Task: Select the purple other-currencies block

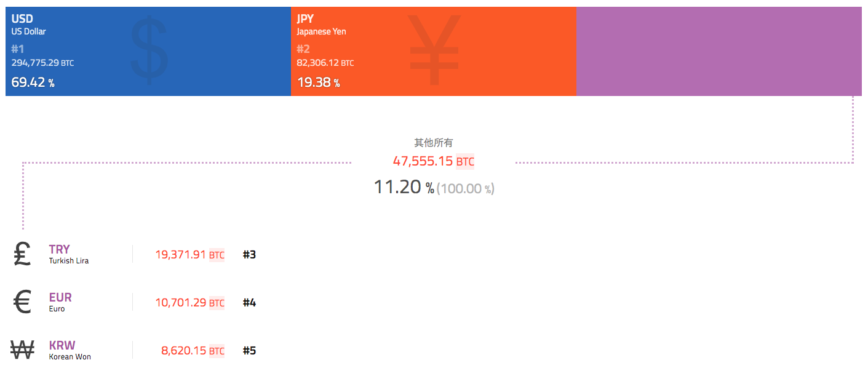Action: [x=719, y=51]
